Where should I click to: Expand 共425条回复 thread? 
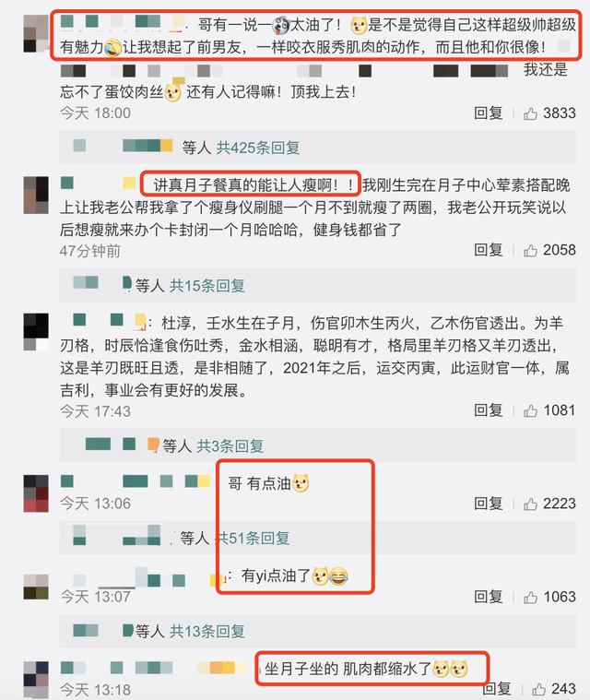click(258, 148)
